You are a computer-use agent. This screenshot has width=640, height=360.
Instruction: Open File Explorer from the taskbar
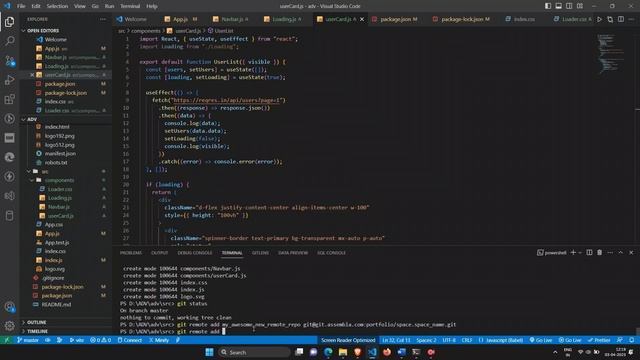tap(343, 352)
